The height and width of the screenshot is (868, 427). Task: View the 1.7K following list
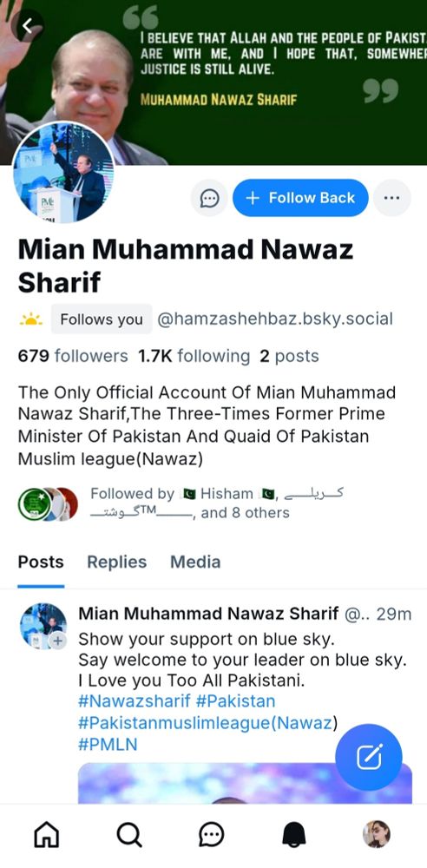(x=194, y=356)
